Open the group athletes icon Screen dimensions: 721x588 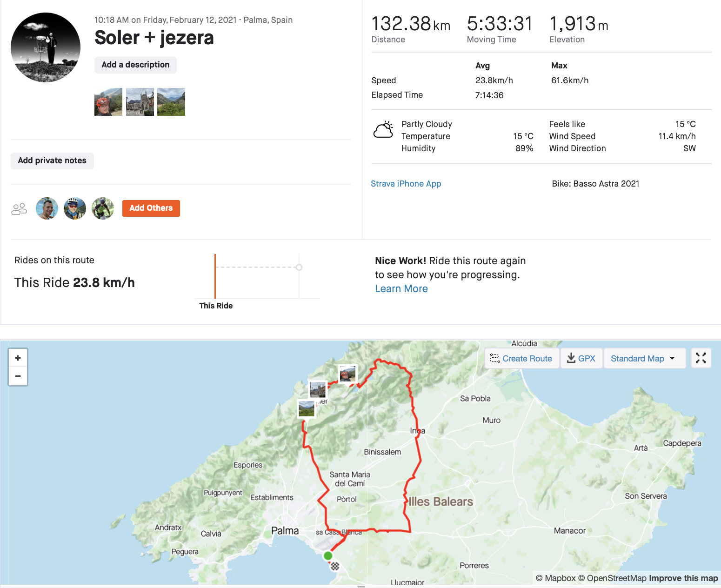click(19, 209)
